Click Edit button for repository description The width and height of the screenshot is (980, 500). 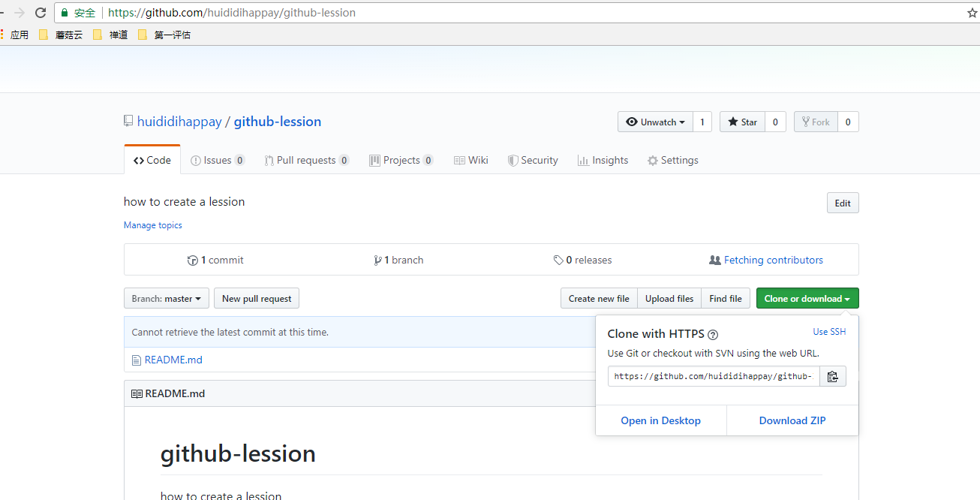(x=842, y=203)
